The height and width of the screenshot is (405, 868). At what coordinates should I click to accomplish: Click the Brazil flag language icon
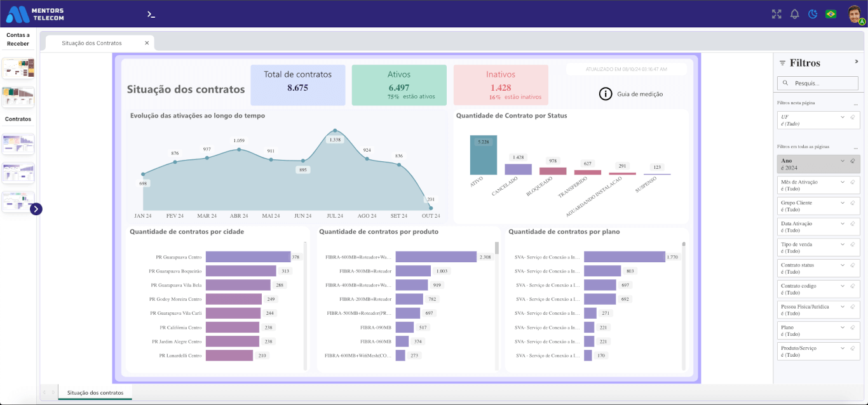point(831,14)
